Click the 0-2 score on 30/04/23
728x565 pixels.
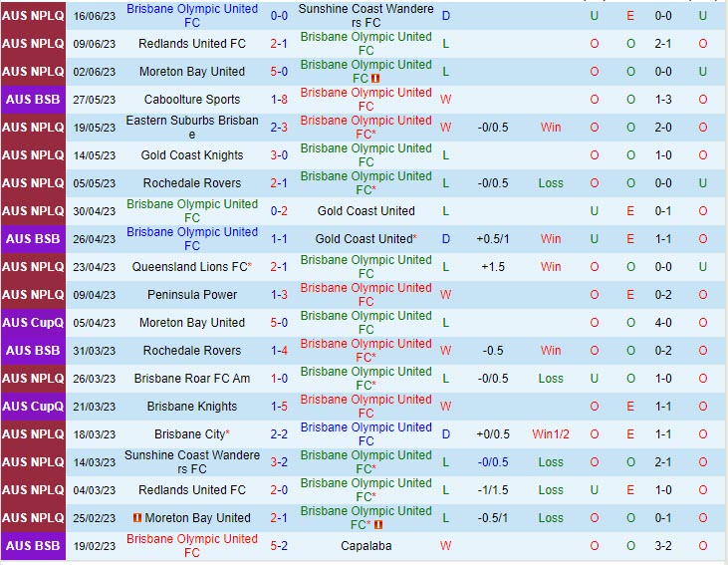[279, 211]
